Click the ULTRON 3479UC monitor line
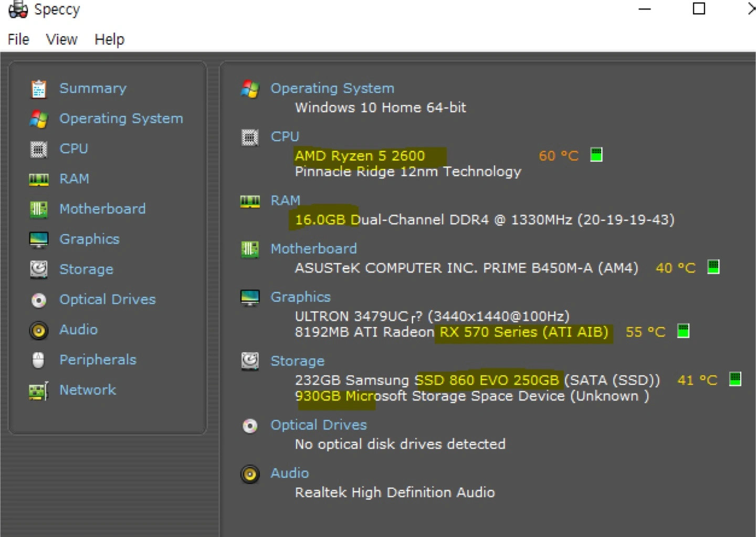This screenshot has height=537, width=756. click(x=432, y=317)
